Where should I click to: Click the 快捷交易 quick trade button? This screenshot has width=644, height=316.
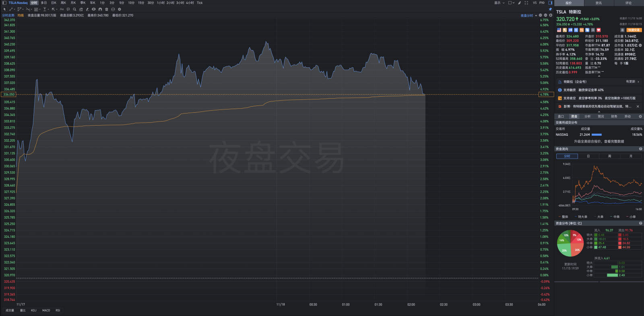pyautogui.click(x=634, y=30)
